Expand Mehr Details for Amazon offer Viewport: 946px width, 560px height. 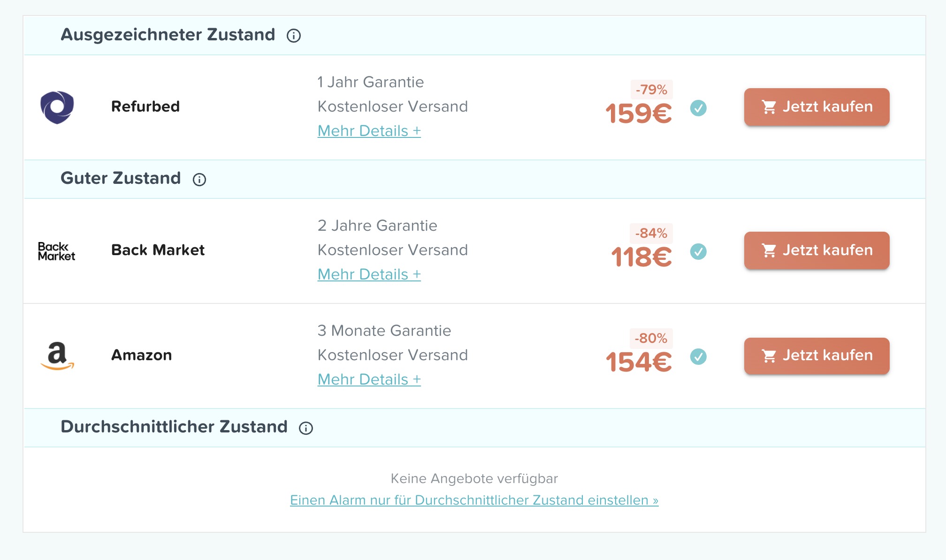coord(369,379)
